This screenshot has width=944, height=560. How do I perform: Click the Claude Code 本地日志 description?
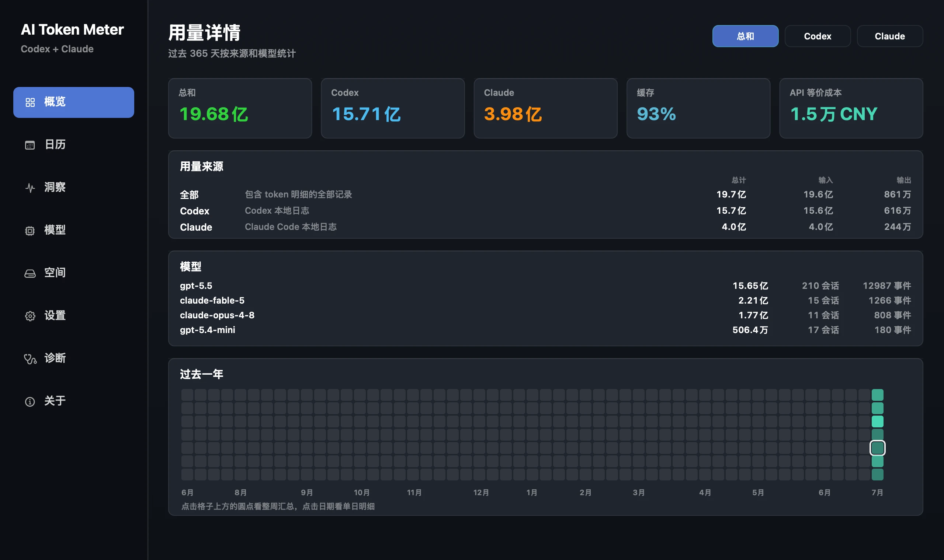coord(290,227)
